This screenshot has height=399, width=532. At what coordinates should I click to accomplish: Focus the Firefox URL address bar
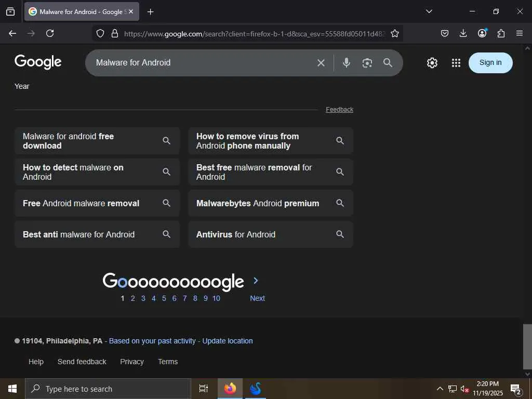coord(255,34)
